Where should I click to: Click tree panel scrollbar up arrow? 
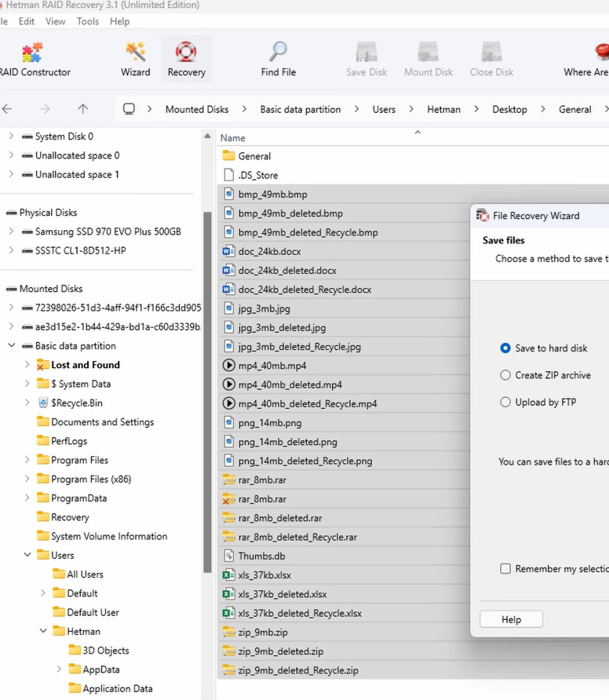point(207,136)
